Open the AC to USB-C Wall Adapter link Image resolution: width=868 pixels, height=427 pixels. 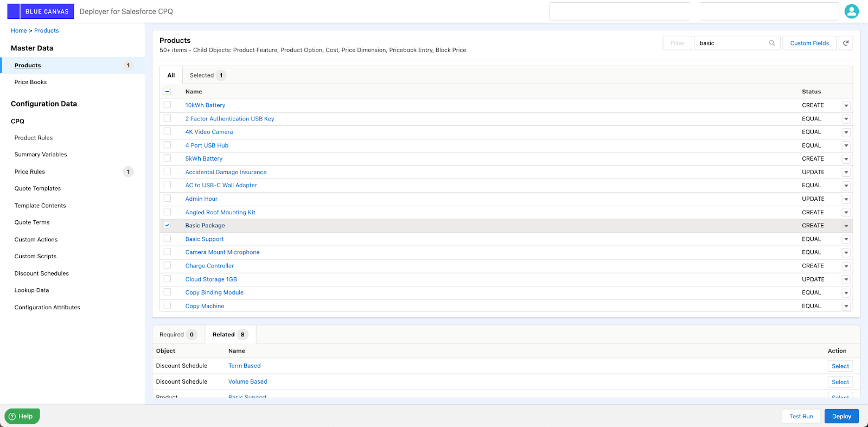coord(221,186)
